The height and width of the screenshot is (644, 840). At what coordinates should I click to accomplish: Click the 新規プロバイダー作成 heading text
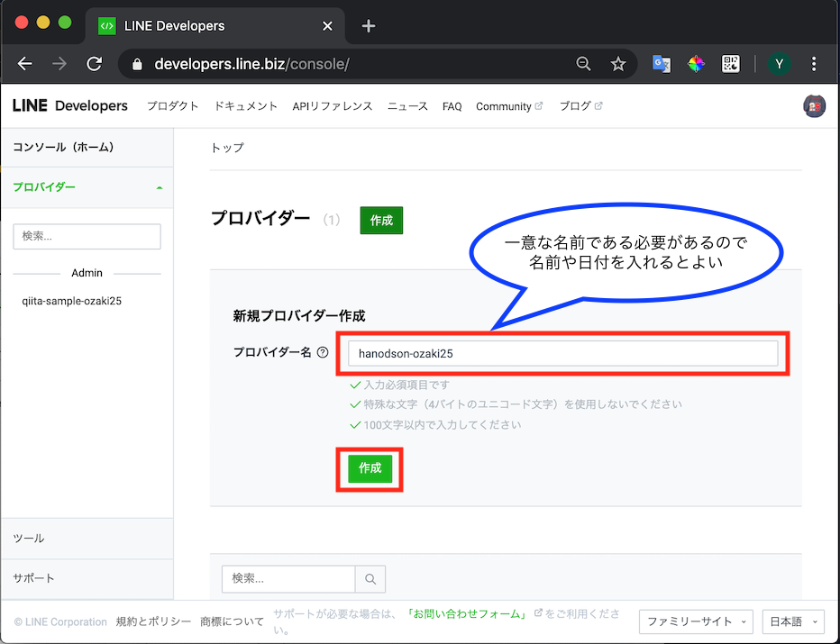(299, 316)
